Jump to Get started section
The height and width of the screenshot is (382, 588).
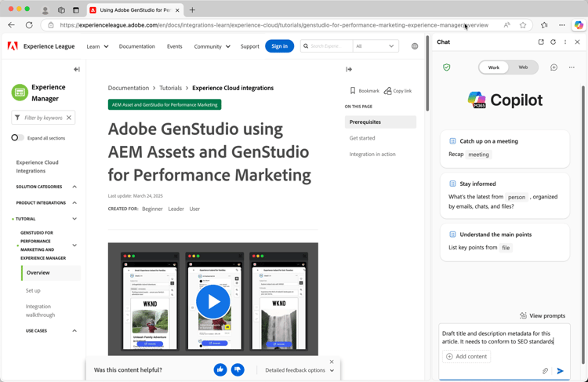click(362, 138)
